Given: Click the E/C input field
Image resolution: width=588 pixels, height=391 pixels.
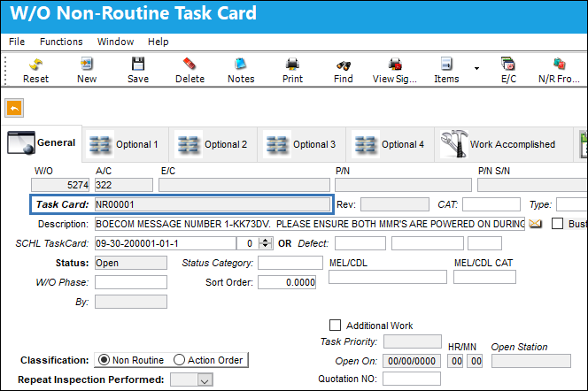Looking at the screenshot, I should coord(244,185).
